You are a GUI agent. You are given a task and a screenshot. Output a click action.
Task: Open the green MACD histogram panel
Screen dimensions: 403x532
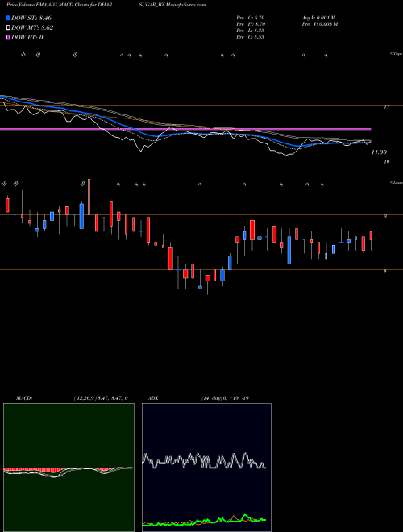point(69,468)
